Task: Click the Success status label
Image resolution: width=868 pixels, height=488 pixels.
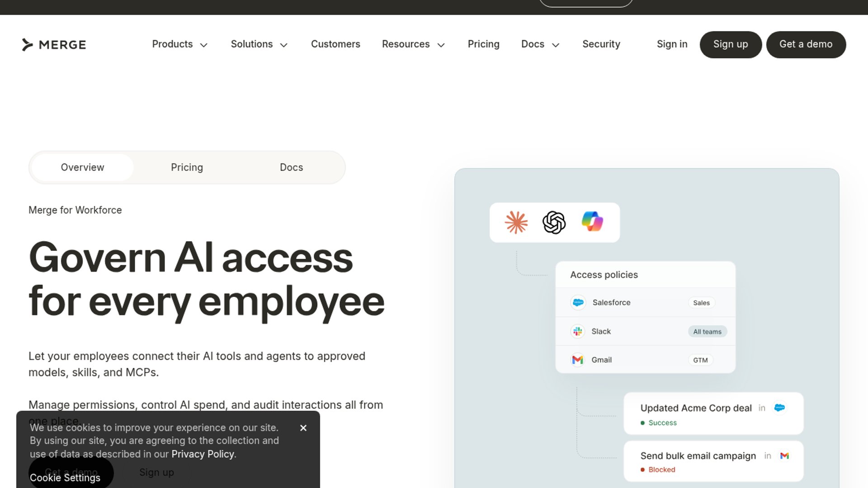Action: (x=662, y=423)
